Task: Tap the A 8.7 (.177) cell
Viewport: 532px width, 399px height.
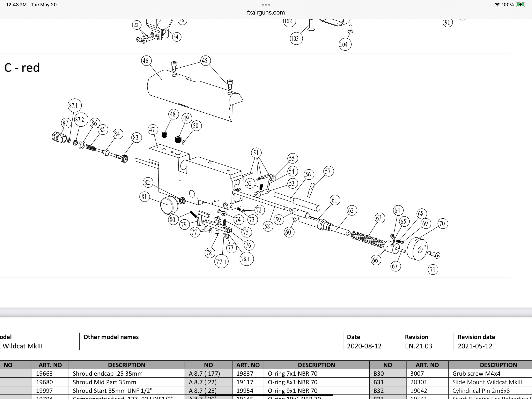Action: coord(209,373)
